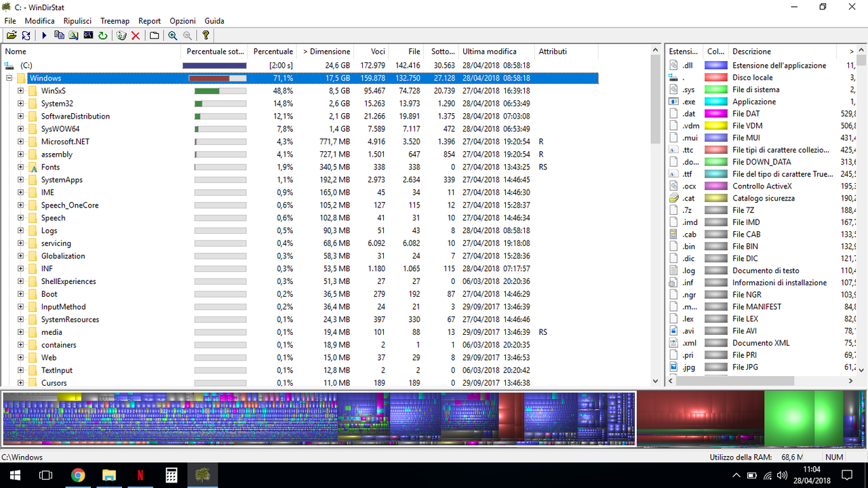Viewport: 868px width, 488px height.
Task: Sort by the Voci column header
Action: 372,52
